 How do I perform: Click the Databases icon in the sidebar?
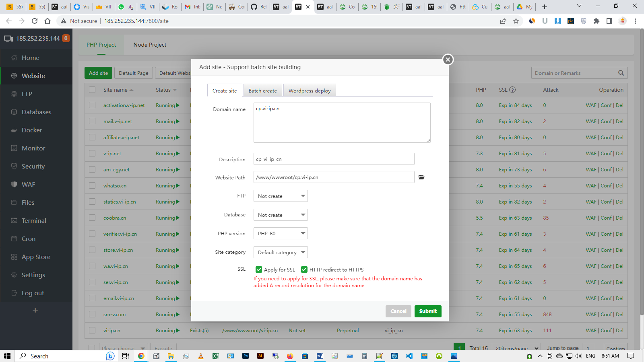14,112
